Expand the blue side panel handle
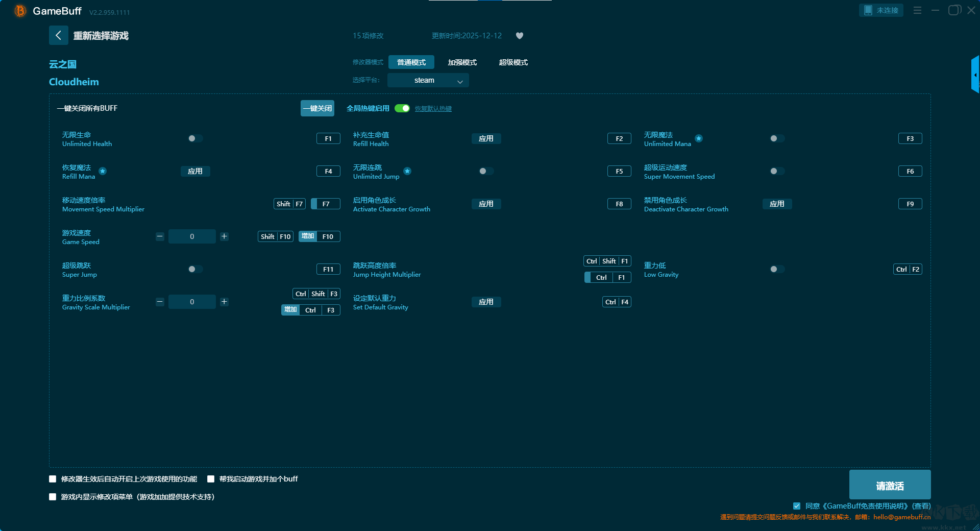 click(x=975, y=75)
